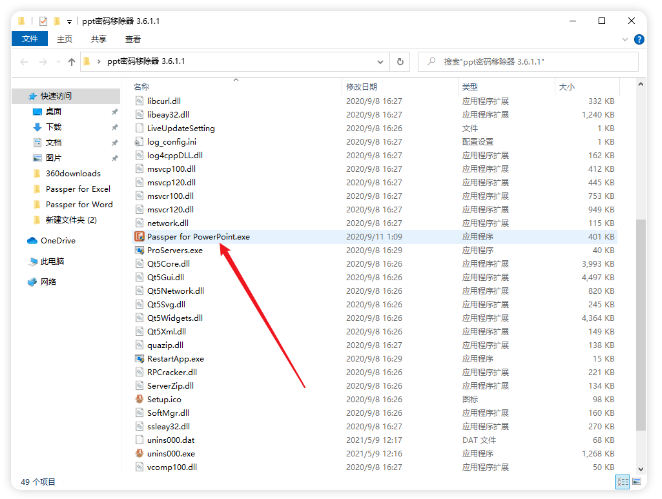Switch to the 查看 ribbon tab

click(x=133, y=39)
